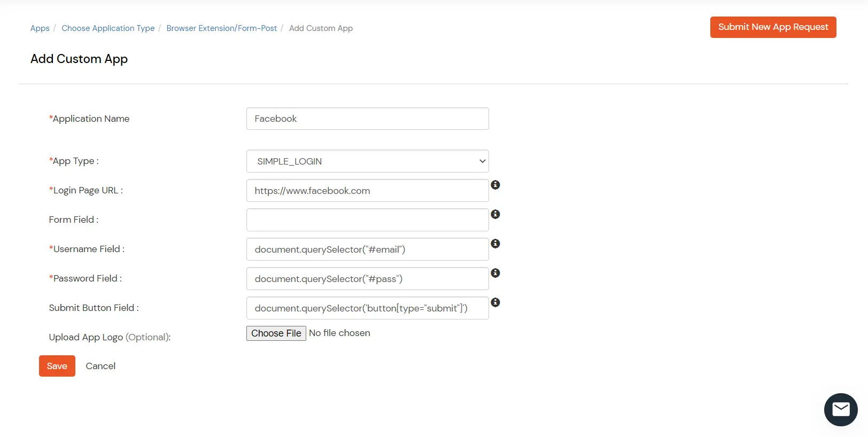This screenshot has width=868, height=437.
Task: Focus the Password Field selector input
Action: coord(368,279)
